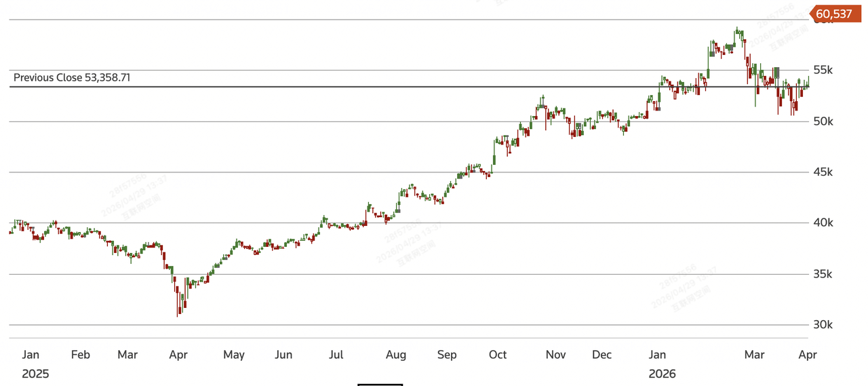
Task: Click the Nov month marker
Action: coord(555,355)
